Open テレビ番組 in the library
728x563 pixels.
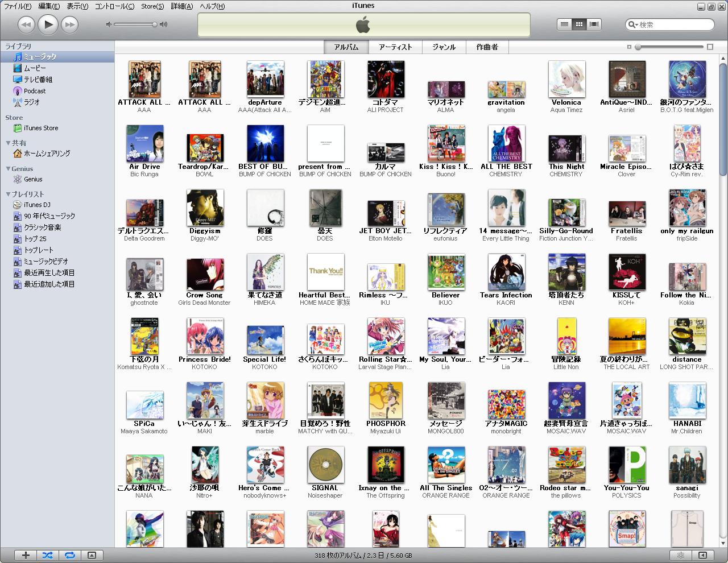pyautogui.click(x=57, y=80)
